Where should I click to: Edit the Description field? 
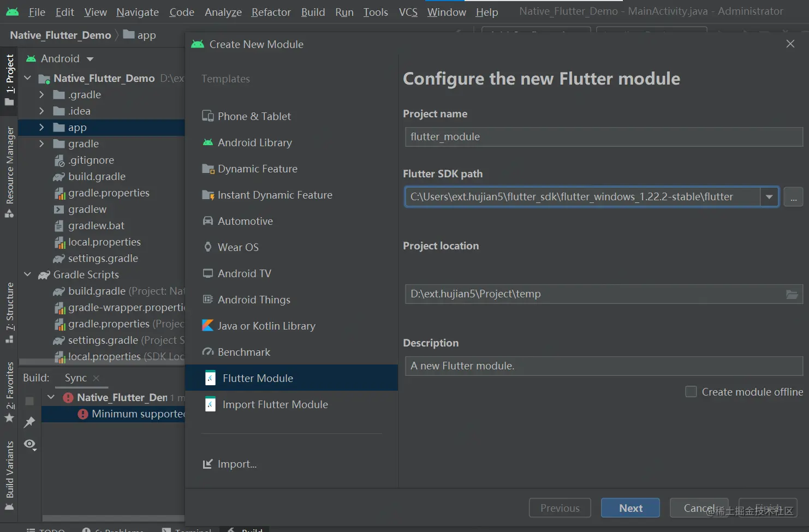tap(604, 366)
